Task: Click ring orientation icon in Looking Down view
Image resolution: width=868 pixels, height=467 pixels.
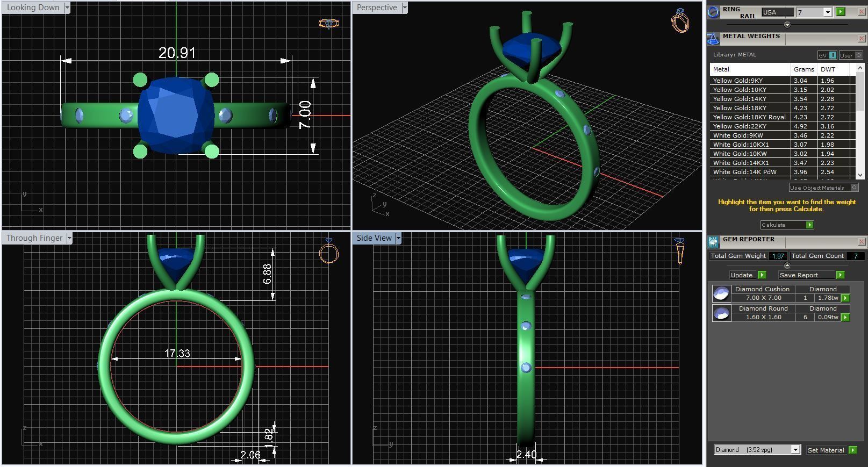Action: pyautogui.click(x=329, y=23)
